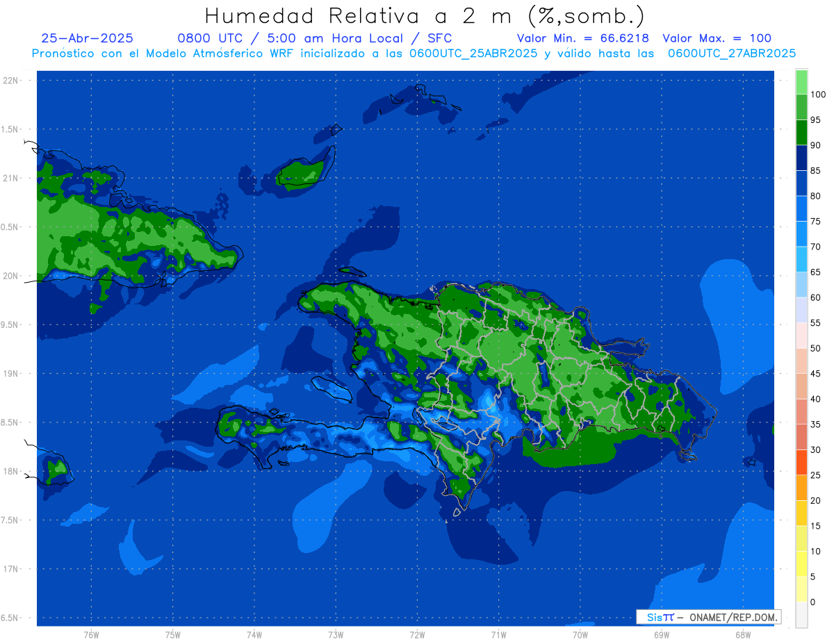834x644 pixels.
Task: Click the '100' legend value
Action: [x=817, y=94]
